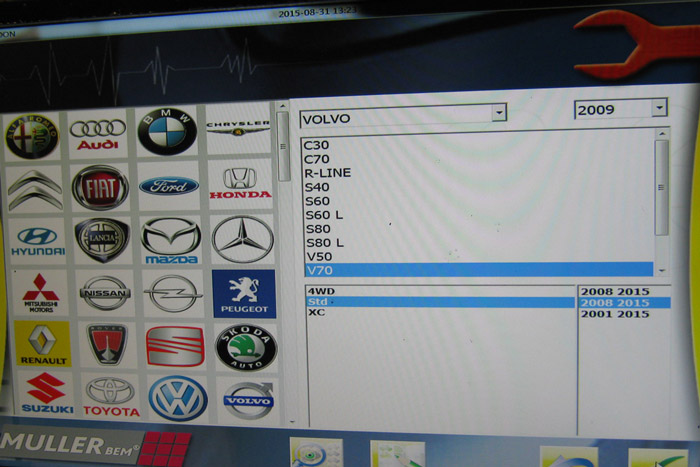Select year range 2001 2015

(x=615, y=314)
